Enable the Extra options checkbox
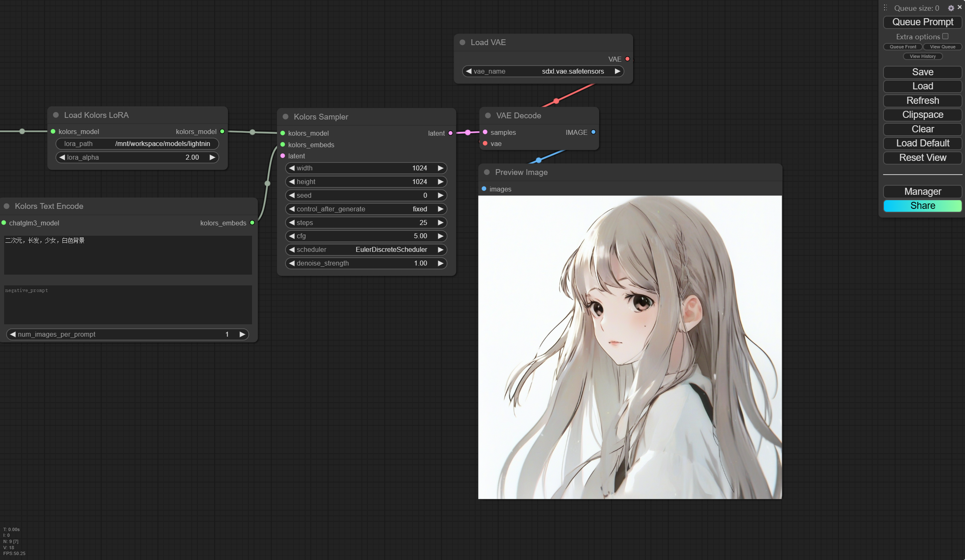The image size is (965, 560). tap(945, 36)
